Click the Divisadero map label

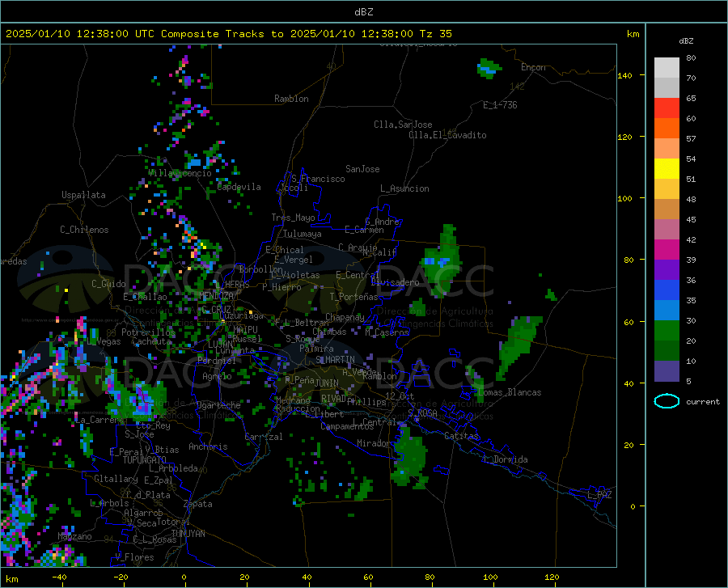395,282
